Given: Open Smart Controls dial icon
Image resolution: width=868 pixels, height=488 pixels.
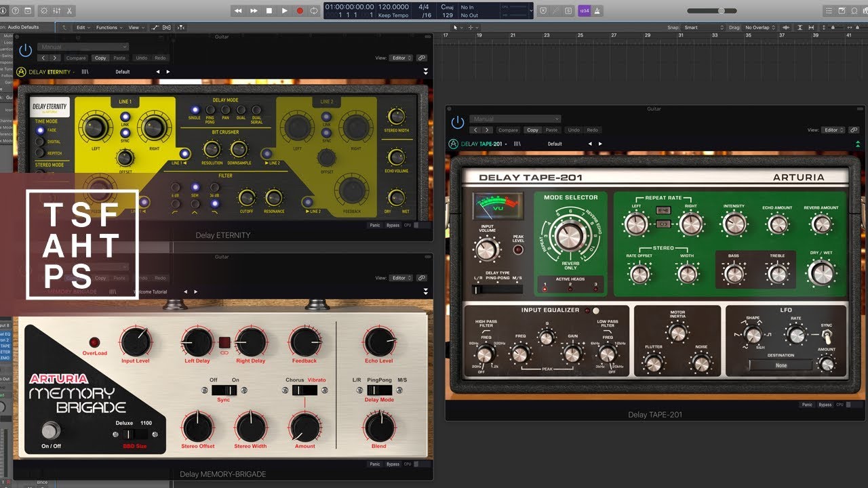Looking at the screenshot, I should pos(44,11).
